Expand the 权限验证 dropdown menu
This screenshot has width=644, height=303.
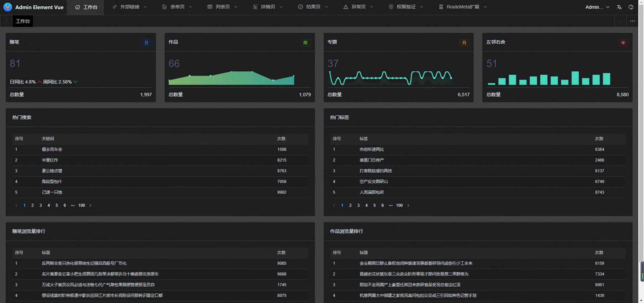(x=422, y=7)
